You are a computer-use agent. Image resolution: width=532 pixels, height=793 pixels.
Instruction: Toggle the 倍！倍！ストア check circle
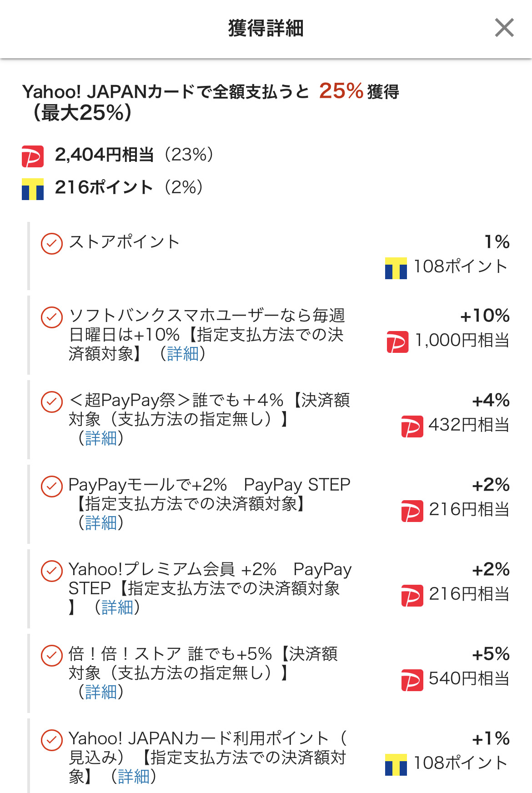52,655
